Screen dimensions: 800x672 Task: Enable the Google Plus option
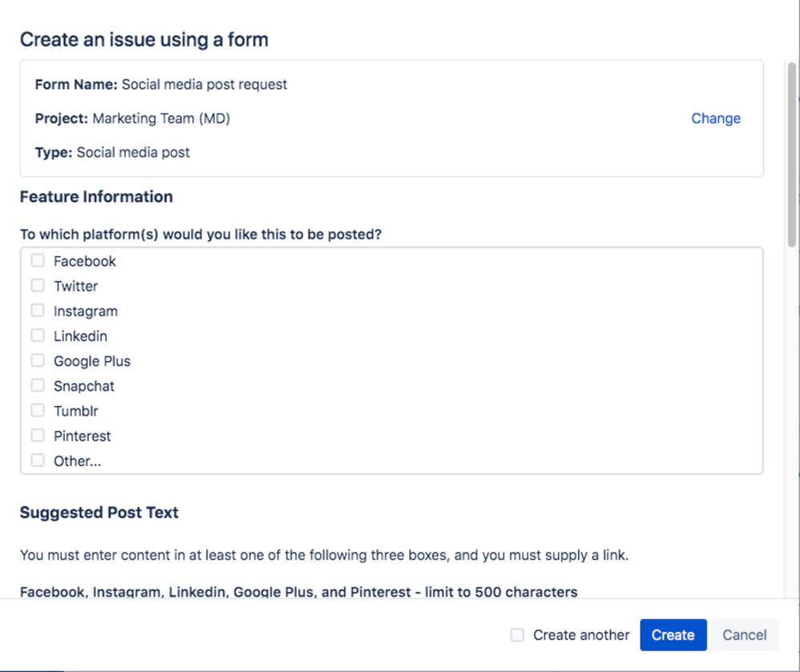coord(37,360)
